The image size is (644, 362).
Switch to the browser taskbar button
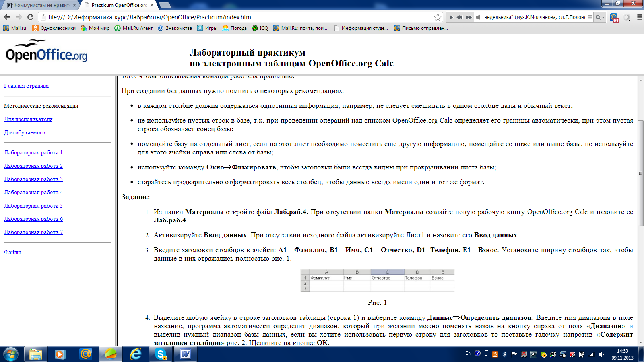(x=111, y=354)
